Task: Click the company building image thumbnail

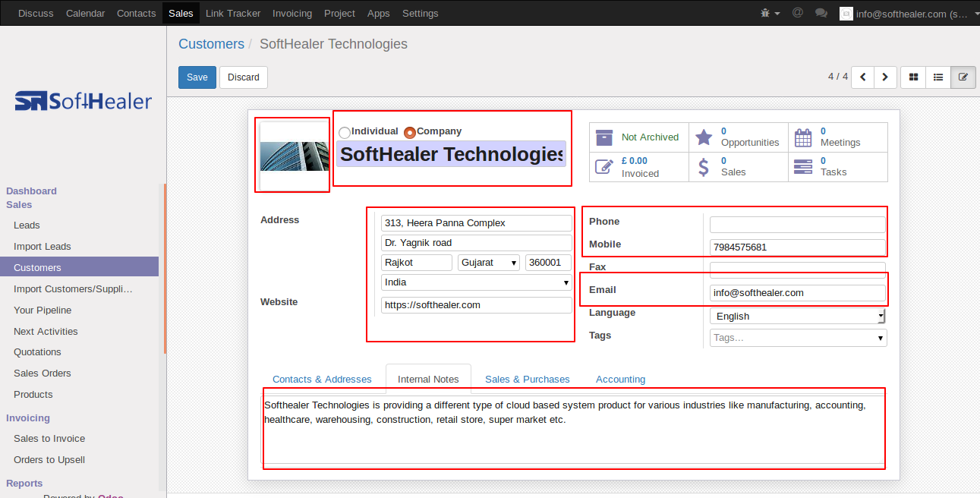Action: [x=294, y=156]
